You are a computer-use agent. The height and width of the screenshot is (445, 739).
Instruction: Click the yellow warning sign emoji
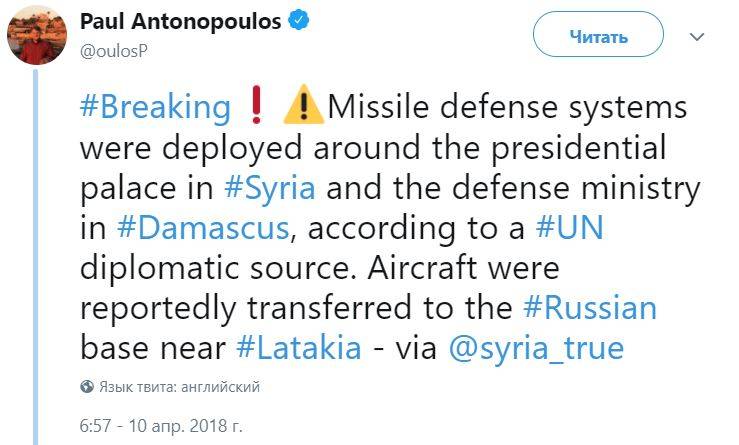coord(302,107)
